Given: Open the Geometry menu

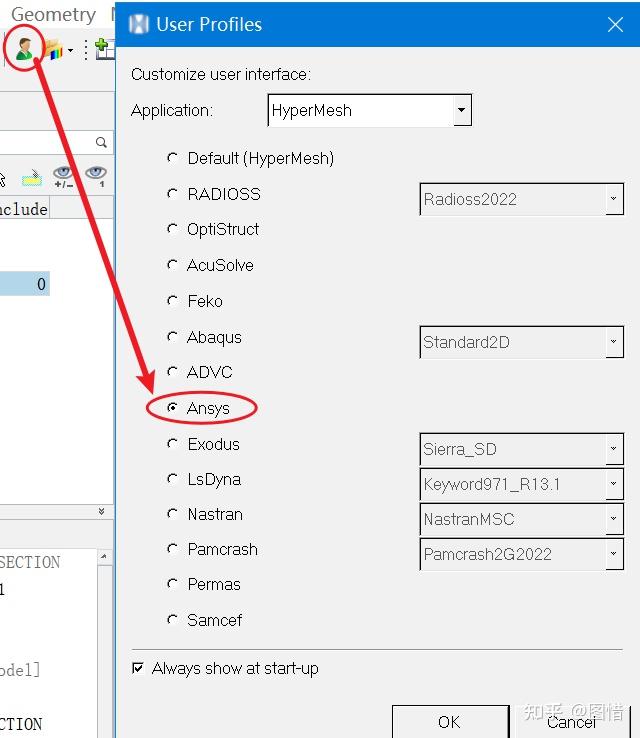Looking at the screenshot, I should click(x=53, y=14).
